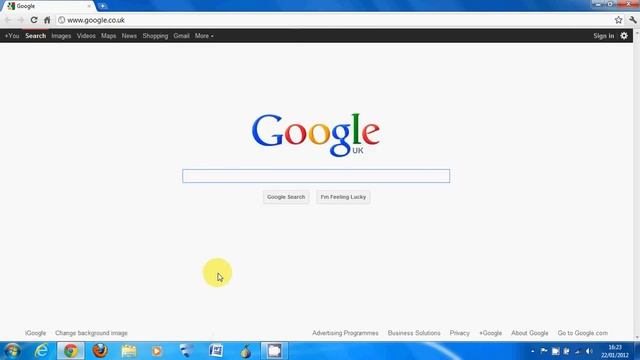Open Advertising Programmes link

point(345,333)
